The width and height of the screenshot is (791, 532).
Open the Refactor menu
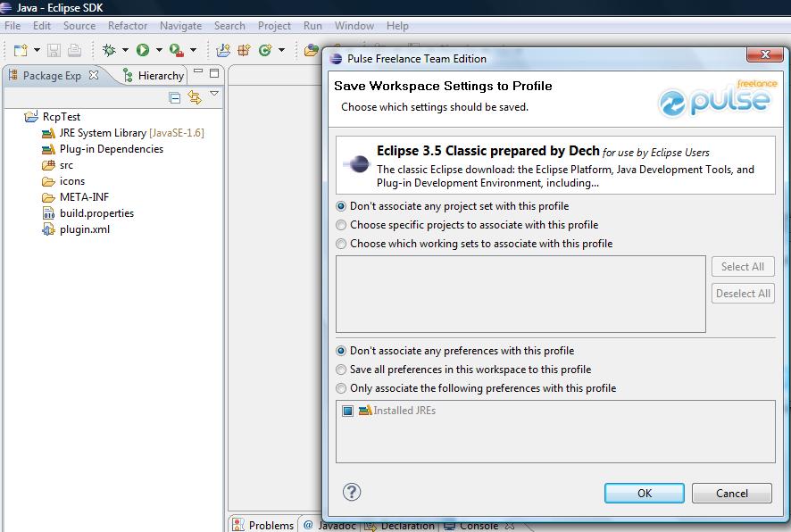(128, 26)
